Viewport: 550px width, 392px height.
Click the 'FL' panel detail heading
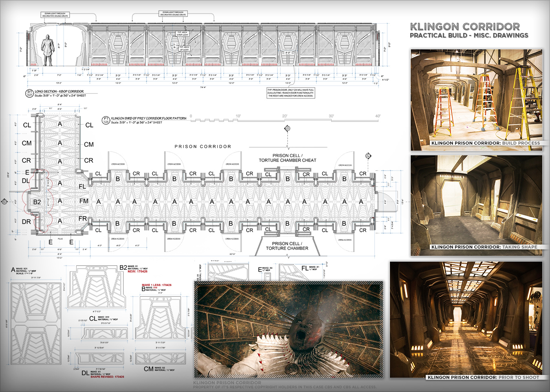pos(305,269)
